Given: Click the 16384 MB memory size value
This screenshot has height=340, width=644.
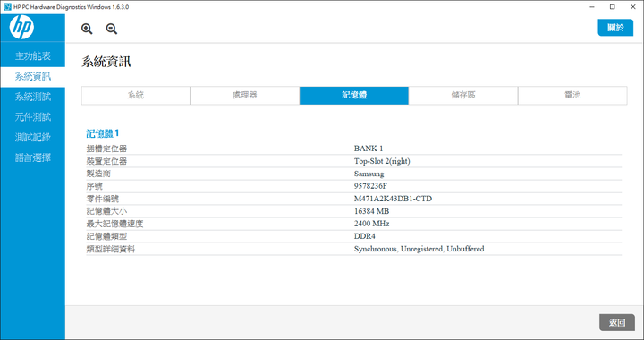Looking at the screenshot, I should tap(372, 211).
